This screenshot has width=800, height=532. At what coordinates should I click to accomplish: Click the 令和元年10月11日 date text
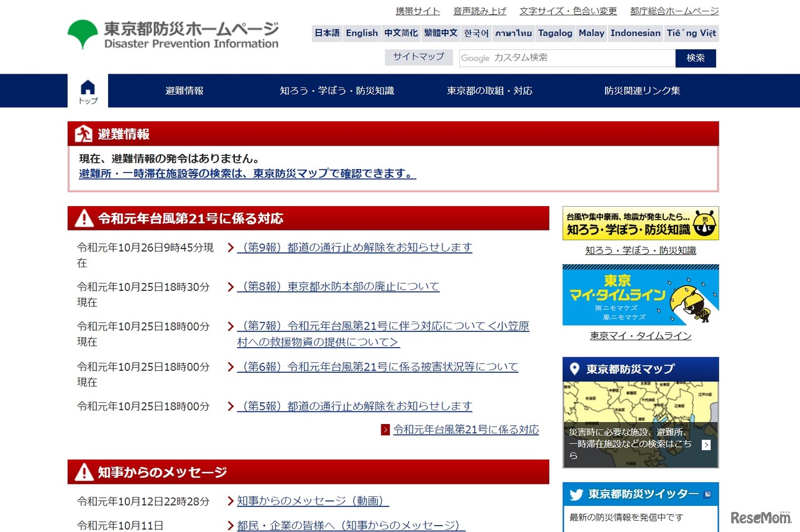pyautogui.click(x=121, y=525)
